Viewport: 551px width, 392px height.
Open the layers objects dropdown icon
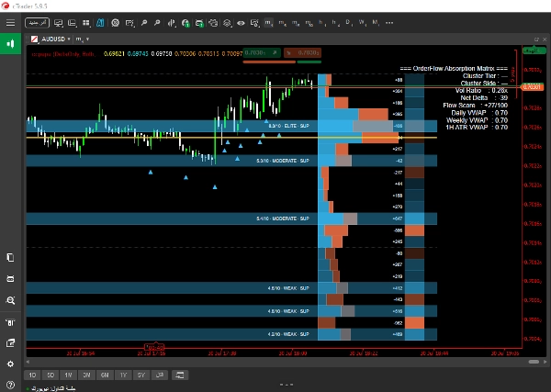[228, 23]
